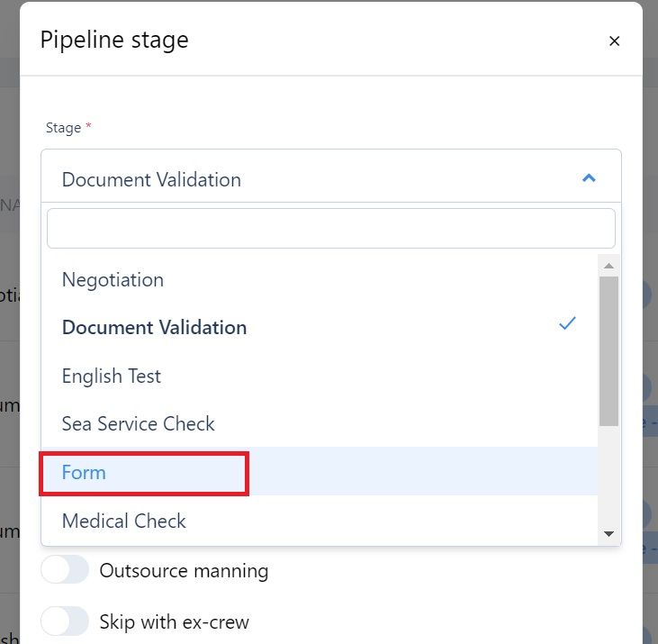
Task: Select Negotiation stage option
Action: pos(320,279)
